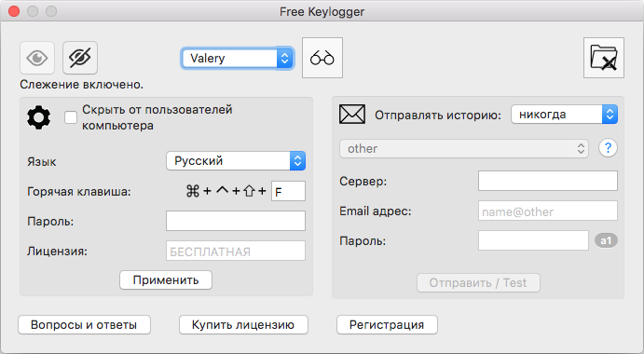Toggle the a1 password visibility badge
The image size is (644, 354).
point(606,240)
